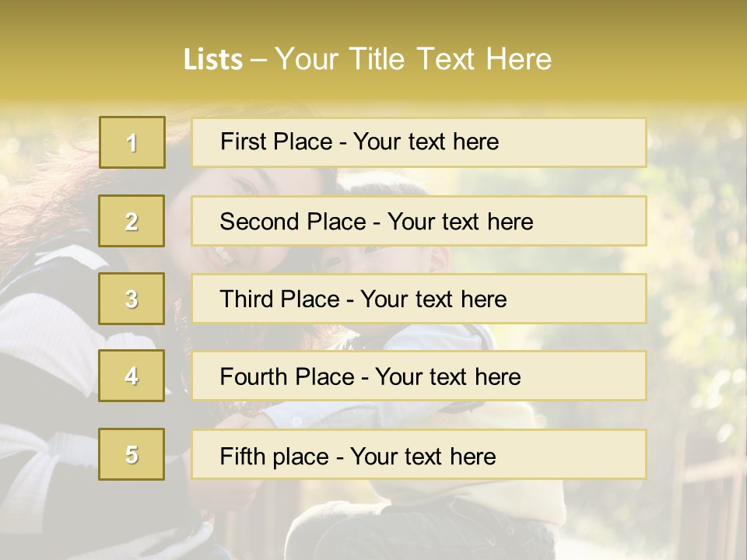Select the number 4 box
This screenshot has height=560, width=747.
(x=132, y=376)
